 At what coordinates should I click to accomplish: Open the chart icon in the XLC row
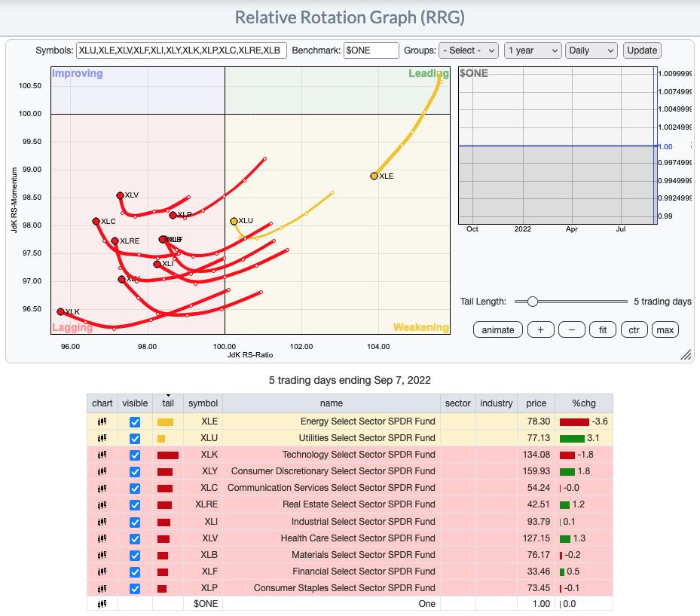pyautogui.click(x=102, y=488)
